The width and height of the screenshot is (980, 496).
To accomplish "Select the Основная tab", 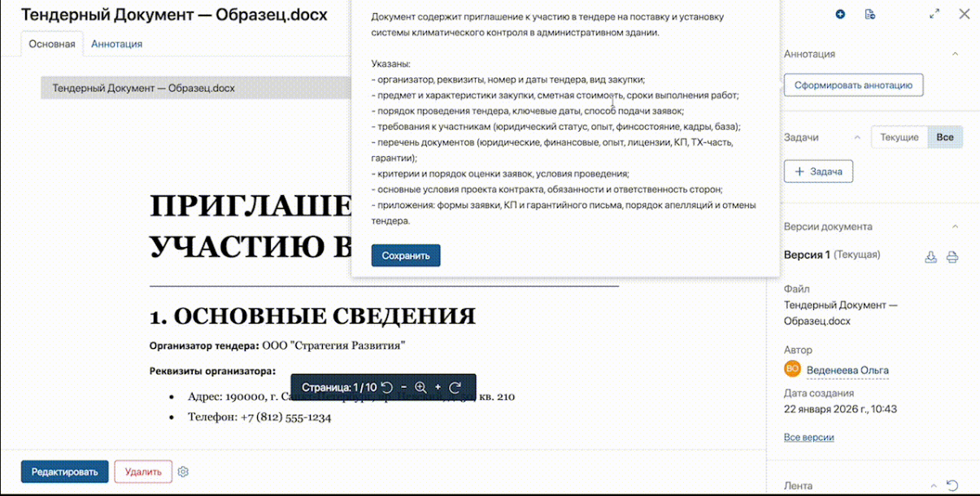I will [x=51, y=44].
